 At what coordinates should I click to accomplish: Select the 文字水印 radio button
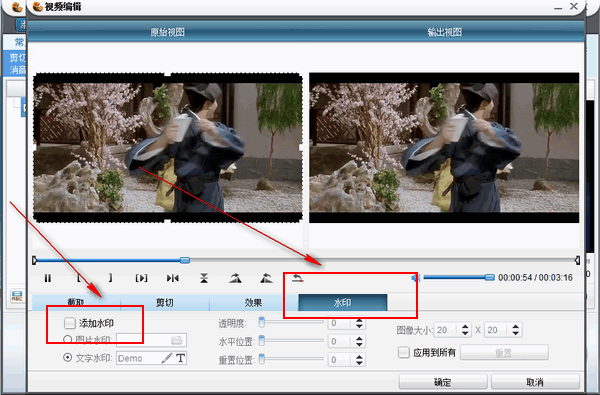(67, 358)
